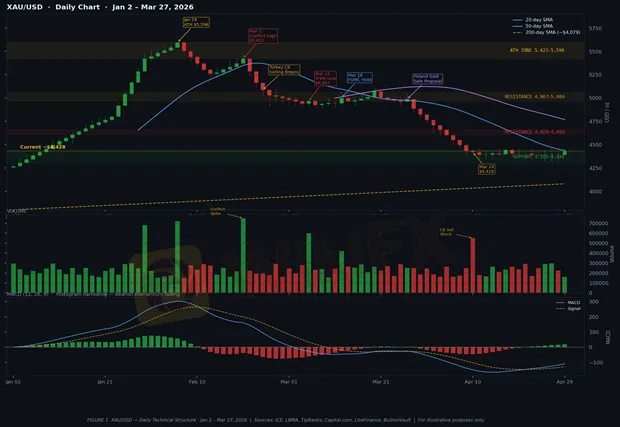Click the Mar 01 date axis tick

(289, 381)
